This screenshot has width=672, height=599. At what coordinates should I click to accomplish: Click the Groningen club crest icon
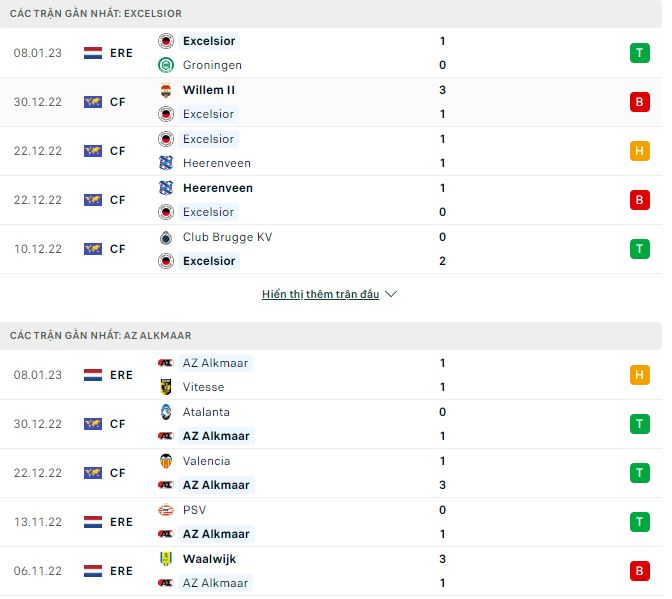point(166,65)
